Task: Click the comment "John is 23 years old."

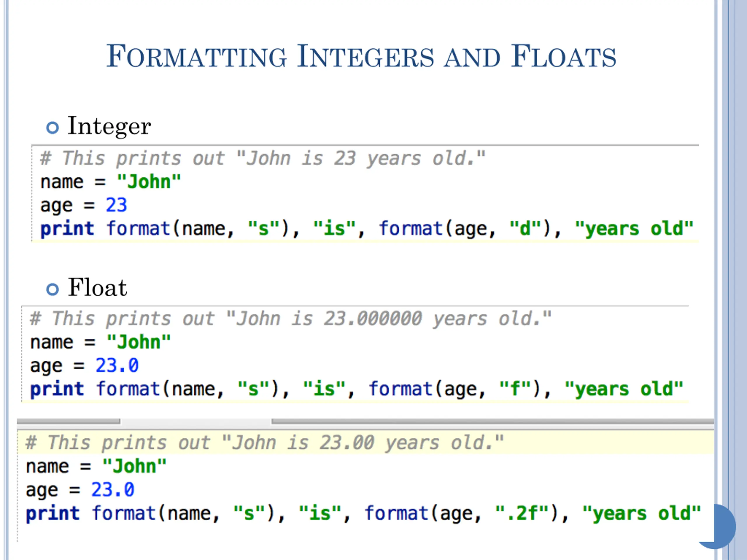Action: (x=262, y=158)
